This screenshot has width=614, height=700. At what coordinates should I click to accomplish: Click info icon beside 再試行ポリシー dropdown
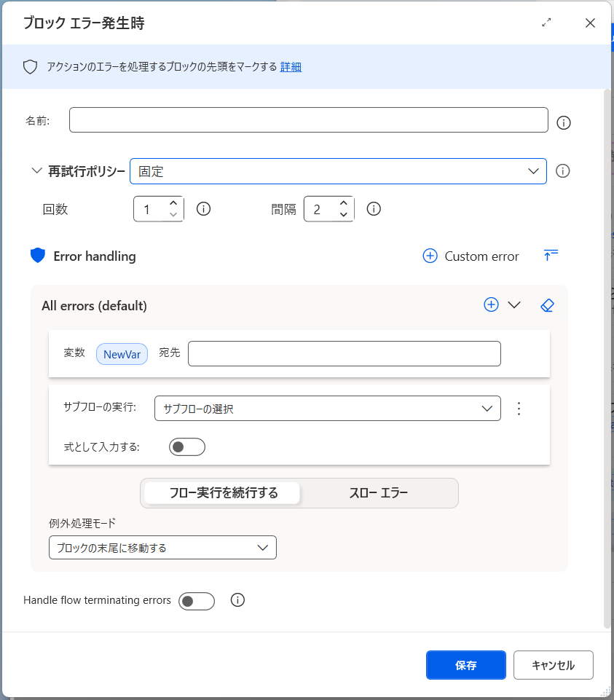[x=562, y=171]
